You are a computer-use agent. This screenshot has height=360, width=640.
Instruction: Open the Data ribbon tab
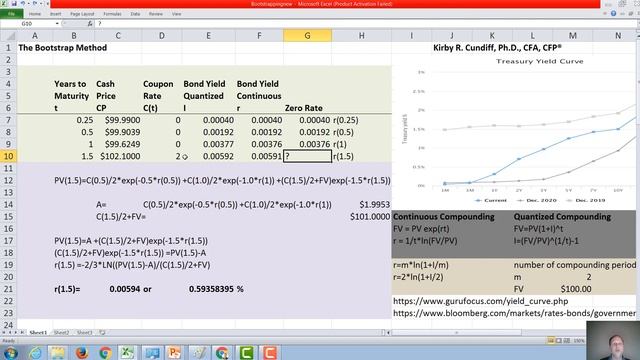(135, 14)
